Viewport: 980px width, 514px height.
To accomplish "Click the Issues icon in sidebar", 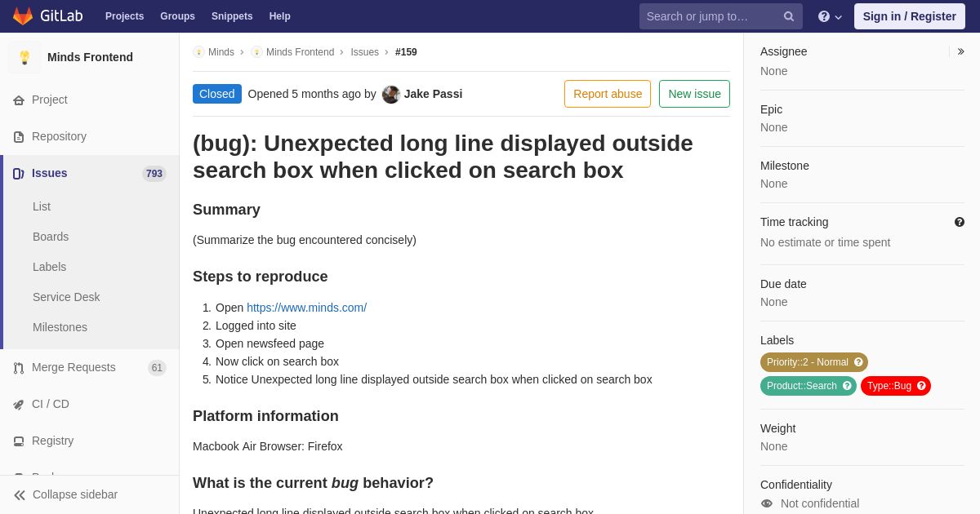I will coord(19,174).
